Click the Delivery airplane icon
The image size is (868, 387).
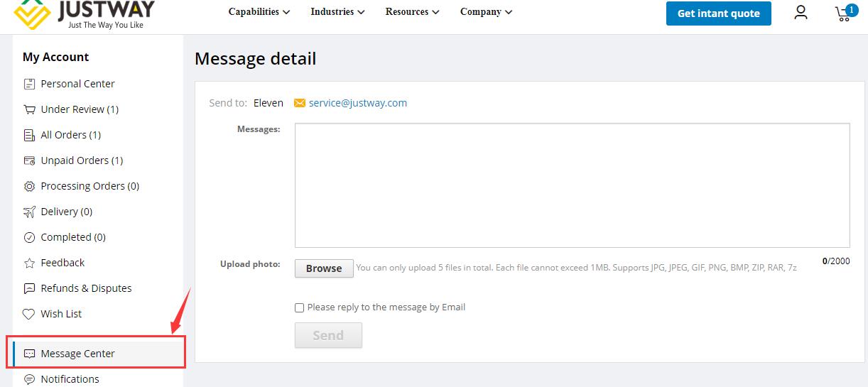29,212
